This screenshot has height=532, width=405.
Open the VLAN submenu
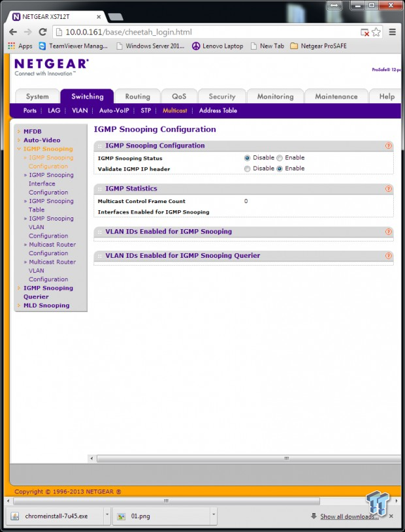[80, 110]
